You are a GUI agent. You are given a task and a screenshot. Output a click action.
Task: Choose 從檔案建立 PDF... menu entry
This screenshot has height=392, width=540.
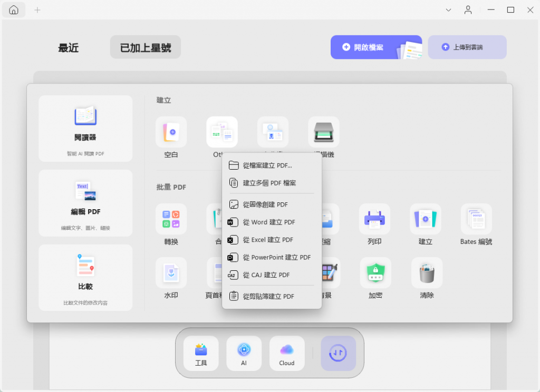(272, 165)
